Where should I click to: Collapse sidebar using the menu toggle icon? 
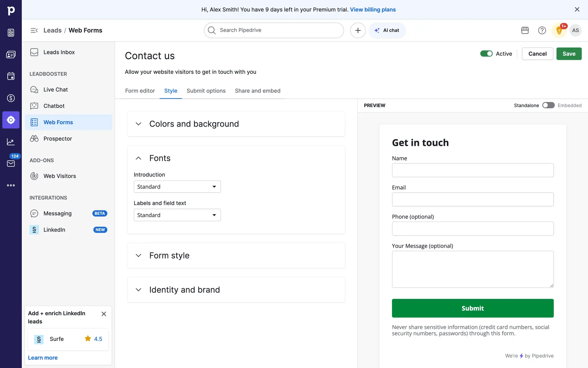(34, 30)
